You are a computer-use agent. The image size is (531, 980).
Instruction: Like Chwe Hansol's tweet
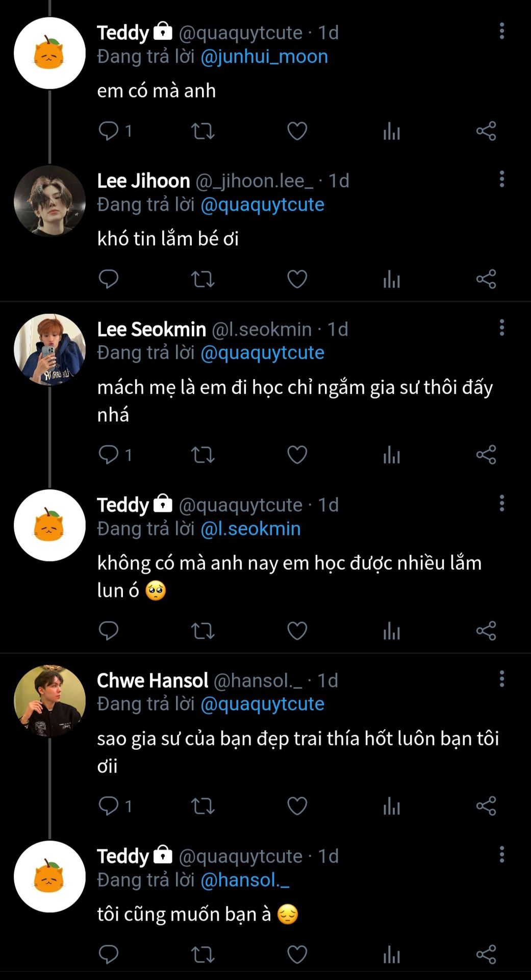coord(297,806)
